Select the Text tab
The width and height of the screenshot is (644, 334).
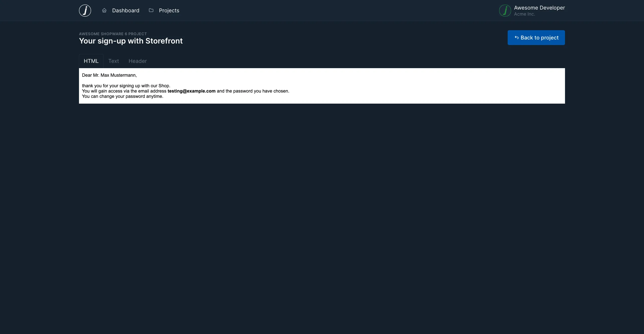click(113, 61)
